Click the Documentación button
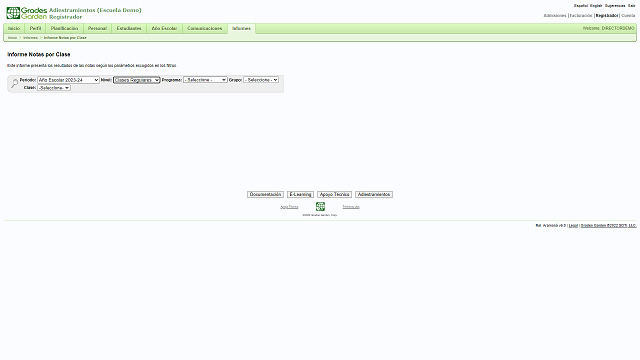This screenshot has width=640, height=360. click(265, 194)
